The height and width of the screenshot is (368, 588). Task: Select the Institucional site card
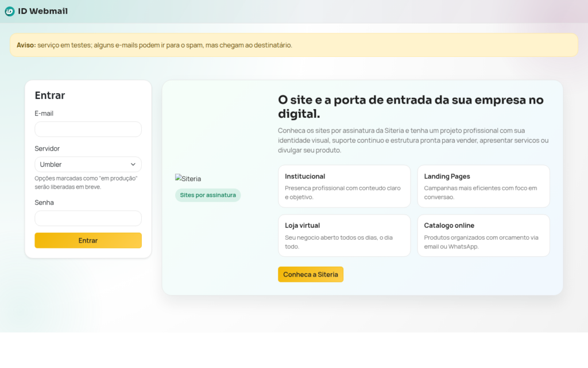click(344, 186)
